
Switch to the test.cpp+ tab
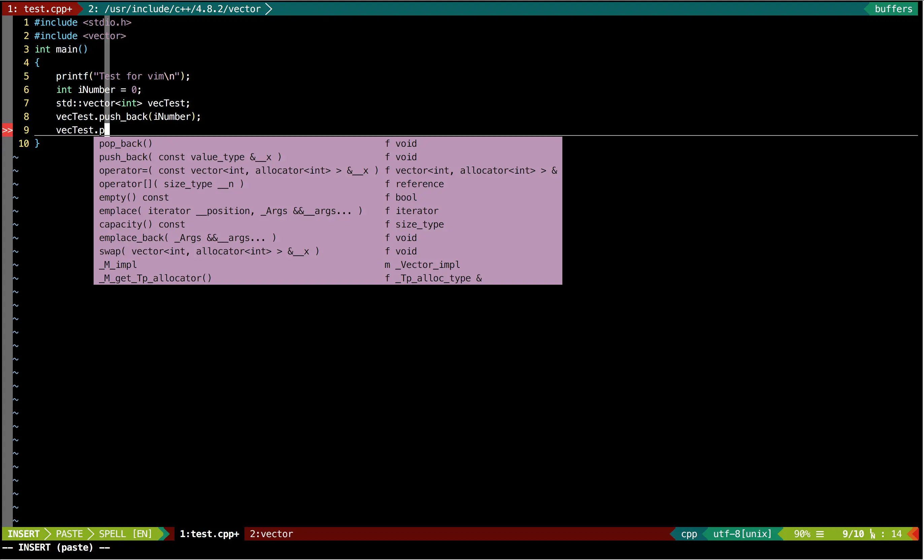click(40, 9)
